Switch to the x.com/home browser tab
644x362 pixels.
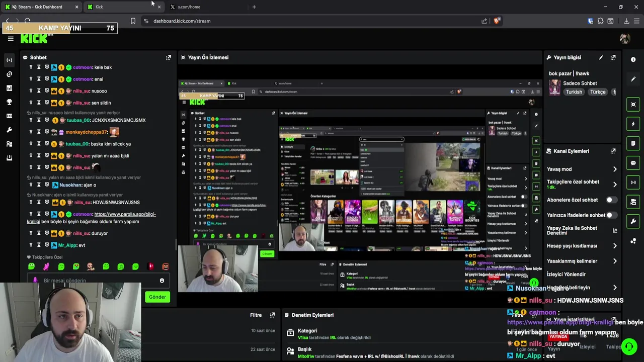click(x=206, y=7)
